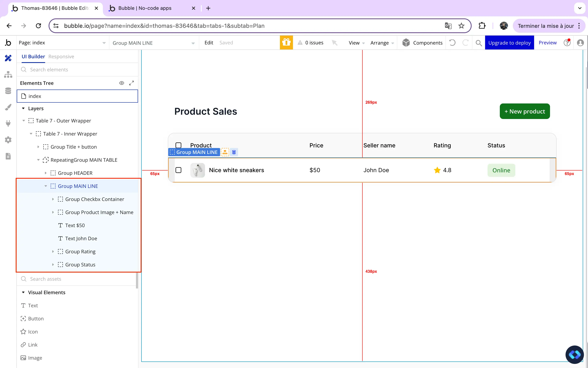Open the chat widget in bottom right

[x=574, y=354]
